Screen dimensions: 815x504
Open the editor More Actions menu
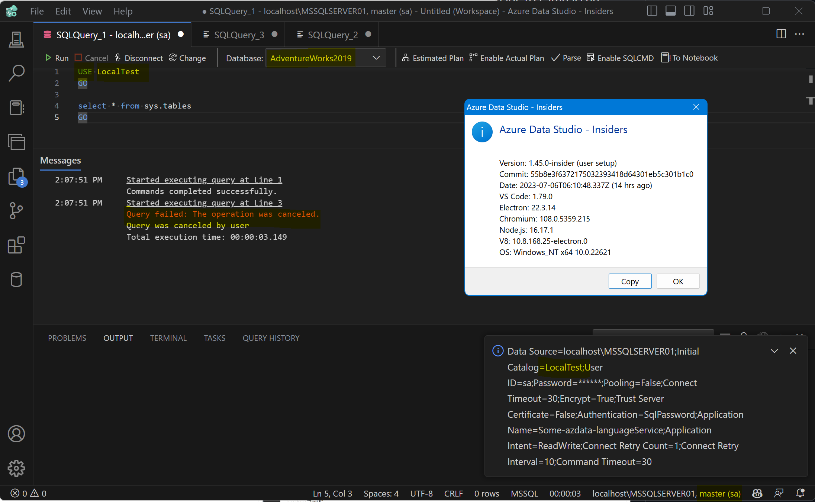coord(800,34)
